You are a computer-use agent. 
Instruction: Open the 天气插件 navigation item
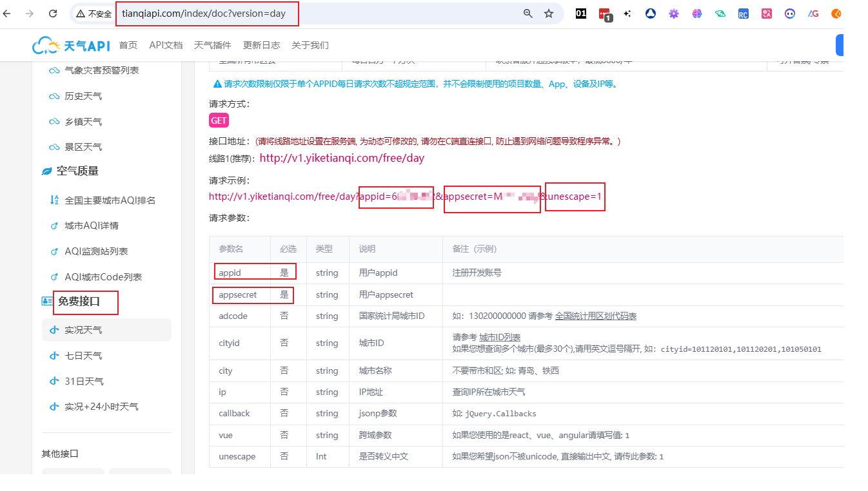pos(213,45)
